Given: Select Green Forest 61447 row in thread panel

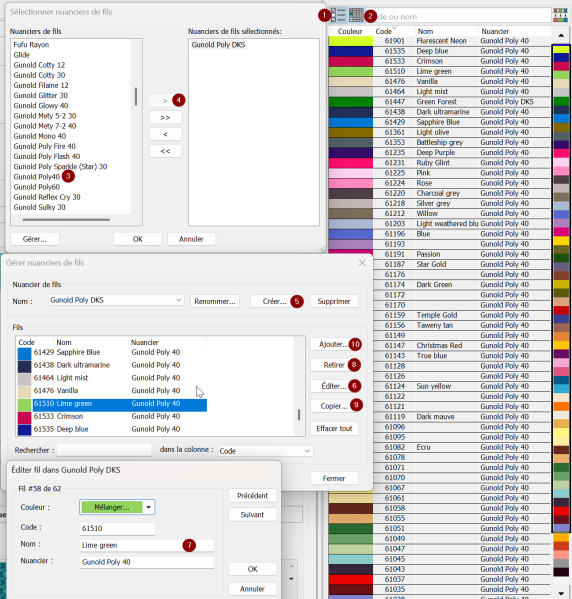Looking at the screenshot, I should pos(439,102).
